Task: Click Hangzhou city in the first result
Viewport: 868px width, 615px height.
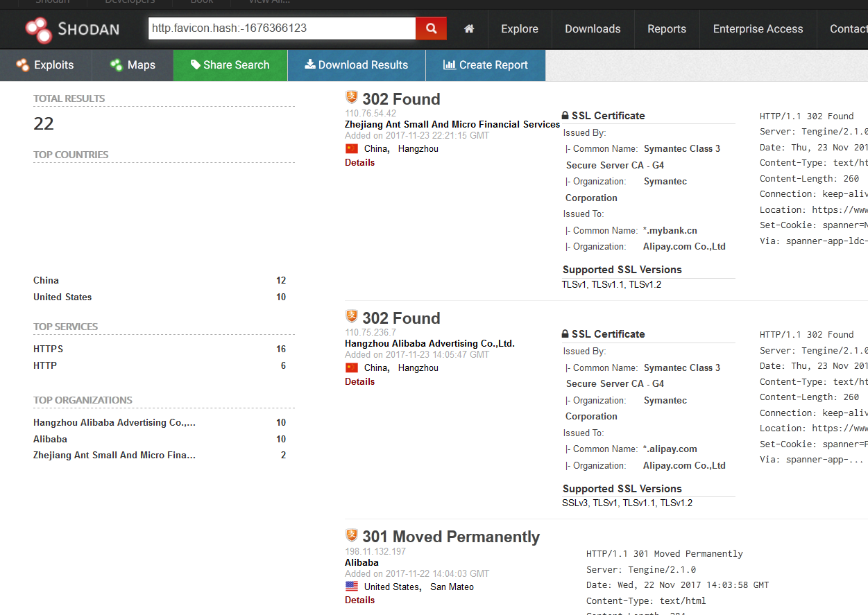Action: [x=418, y=149]
